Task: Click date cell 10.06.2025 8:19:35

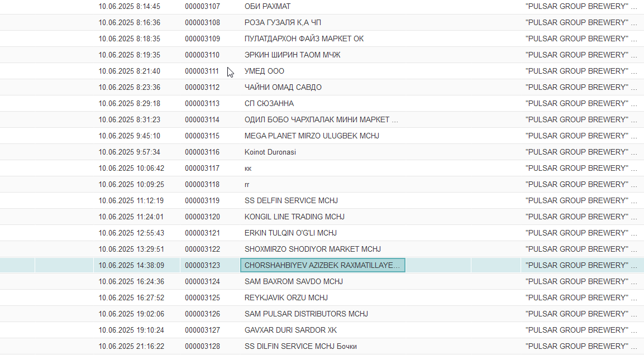Action: click(130, 55)
